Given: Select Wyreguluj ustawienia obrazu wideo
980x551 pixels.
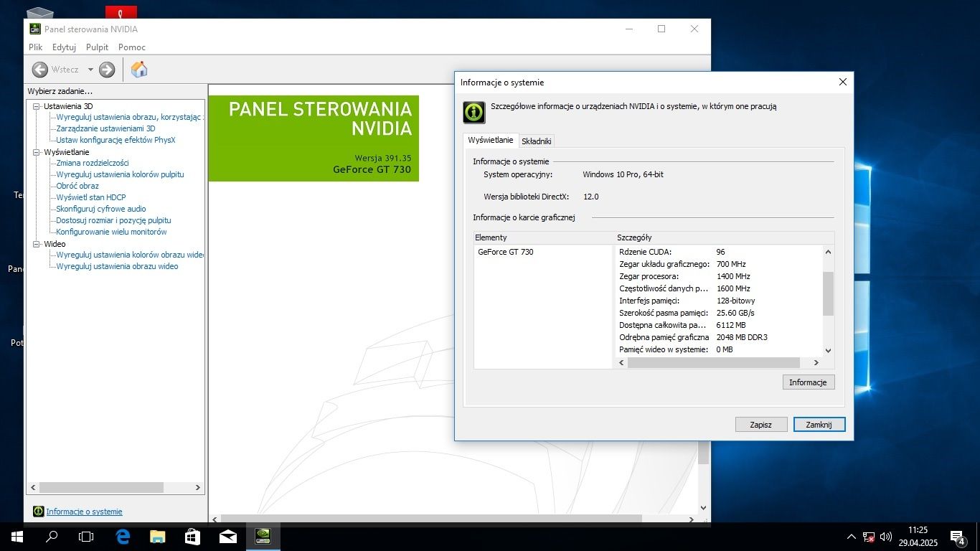Looking at the screenshot, I should [117, 266].
